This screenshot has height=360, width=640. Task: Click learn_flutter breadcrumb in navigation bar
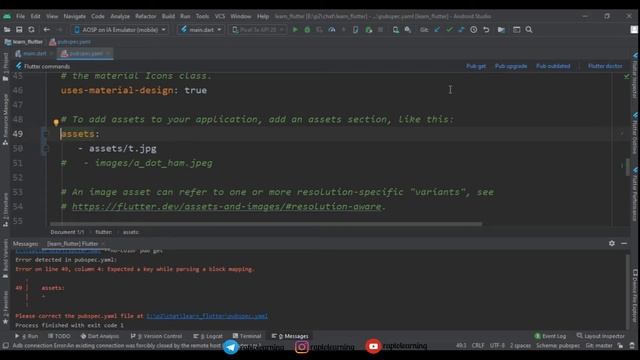click(x=24, y=42)
